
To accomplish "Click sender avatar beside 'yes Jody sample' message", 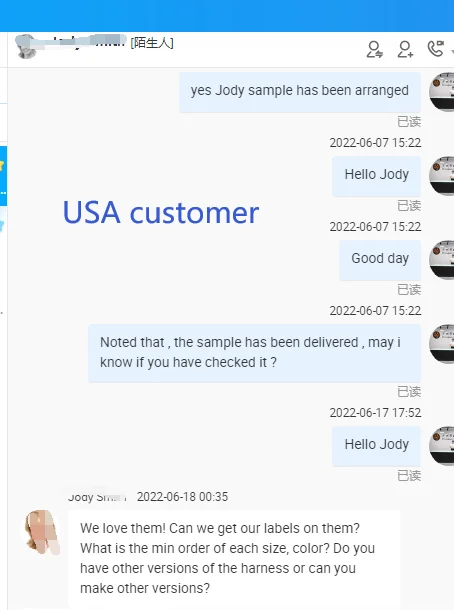I will coord(442,92).
